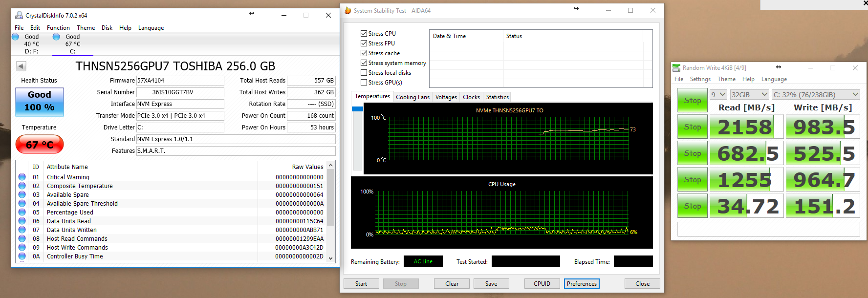Open the Disk menu in CrystalDiskInfo
The image size is (868, 298).
tap(107, 28)
